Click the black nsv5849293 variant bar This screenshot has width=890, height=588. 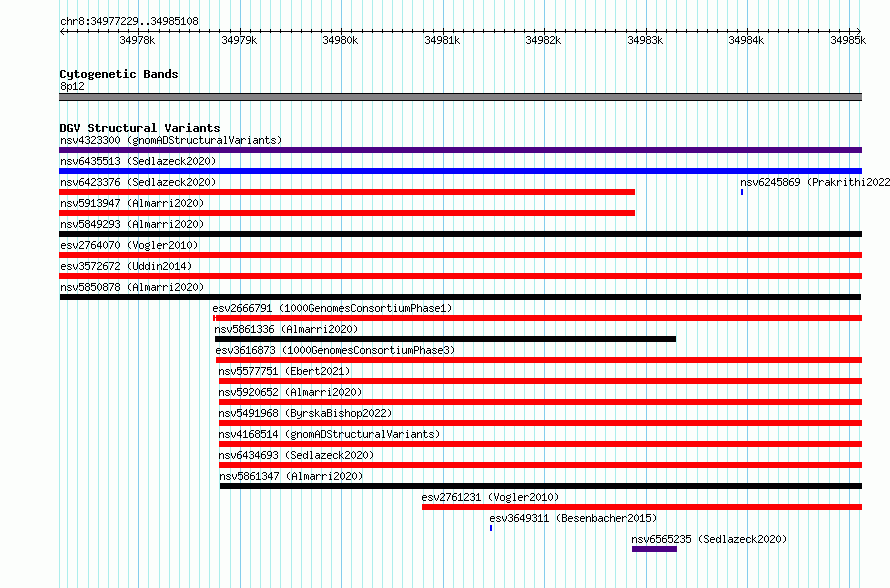(x=460, y=234)
